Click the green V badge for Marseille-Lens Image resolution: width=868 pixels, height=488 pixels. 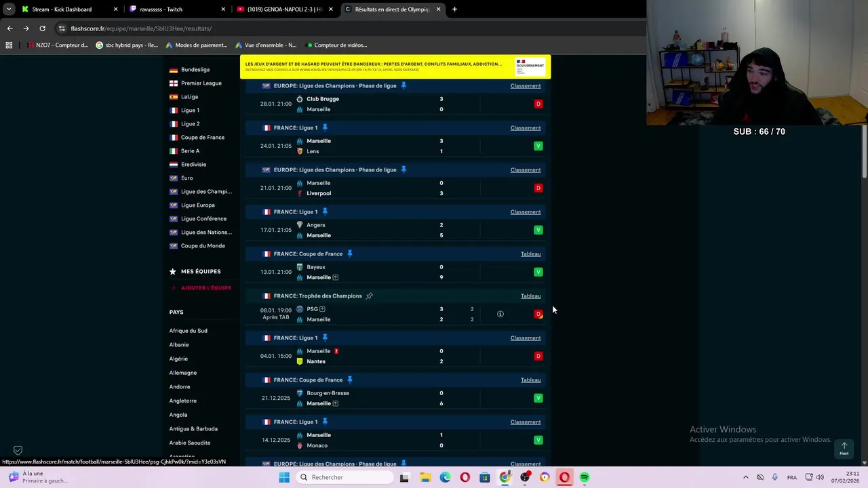(x=538, y=146)
